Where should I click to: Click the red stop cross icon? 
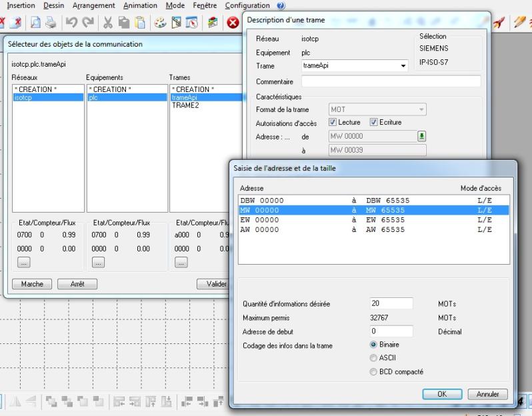234,22
